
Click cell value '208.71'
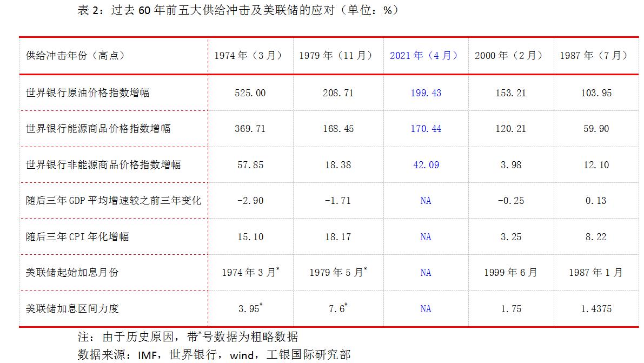click(338, 93)
